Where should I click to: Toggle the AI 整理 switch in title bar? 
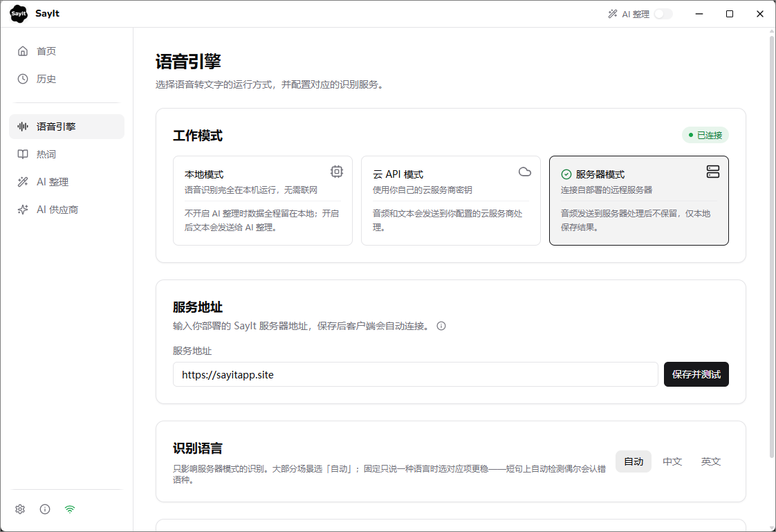coord(663,14)
